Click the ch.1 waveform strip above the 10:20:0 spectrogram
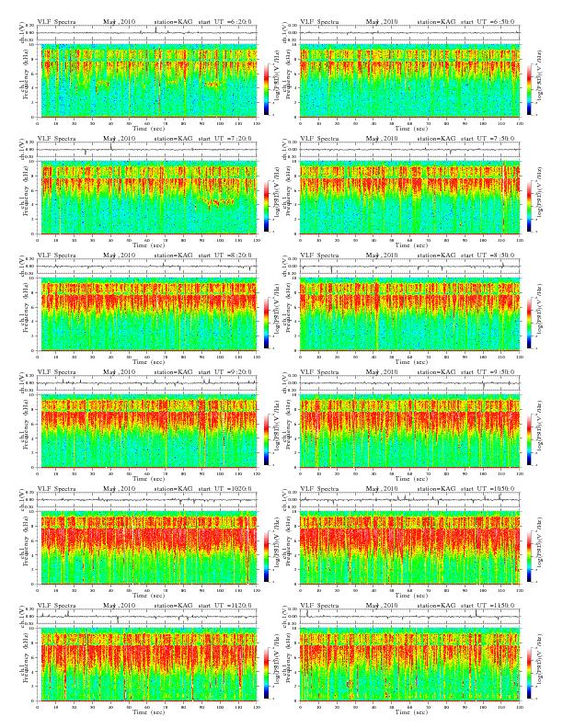The width and height of the screenshot is (563, 728). pos(147,499)
